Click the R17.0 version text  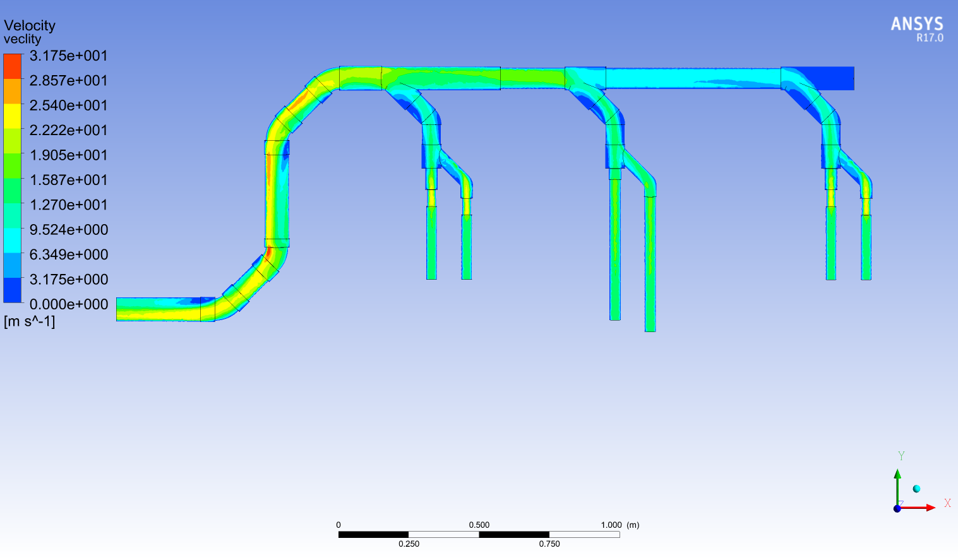pos(930,39)
